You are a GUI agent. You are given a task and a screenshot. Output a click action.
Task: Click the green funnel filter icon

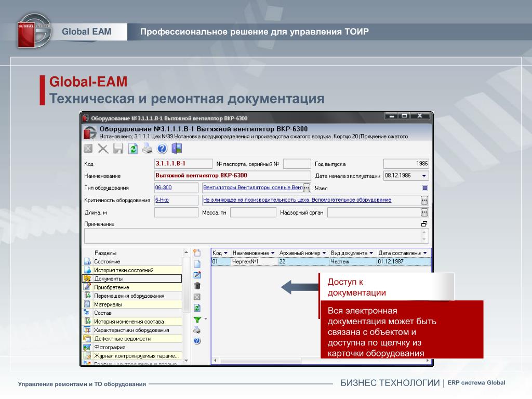pyautogui.click(x=197, y=320)
